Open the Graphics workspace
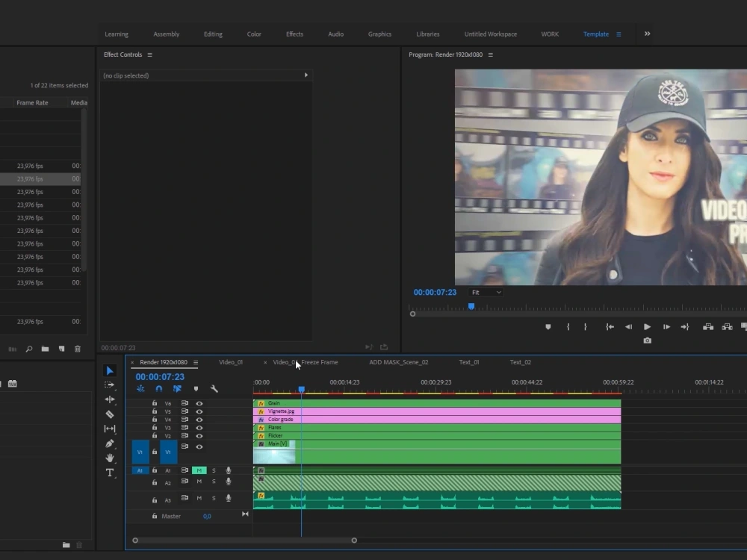The width and height of the screenshot is (747, 560). [x=379, y=34]
